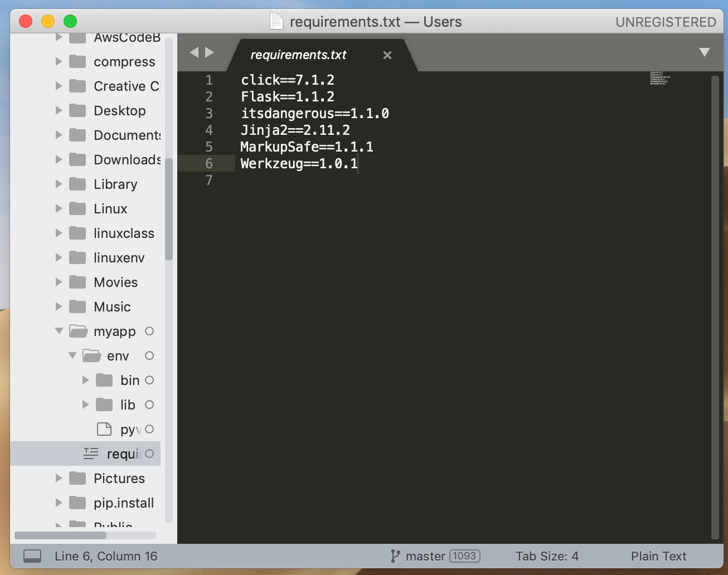Close the requirements.txt tab
Screen dimensions: 728x575
pyautogui.click(x=387, y=55)
